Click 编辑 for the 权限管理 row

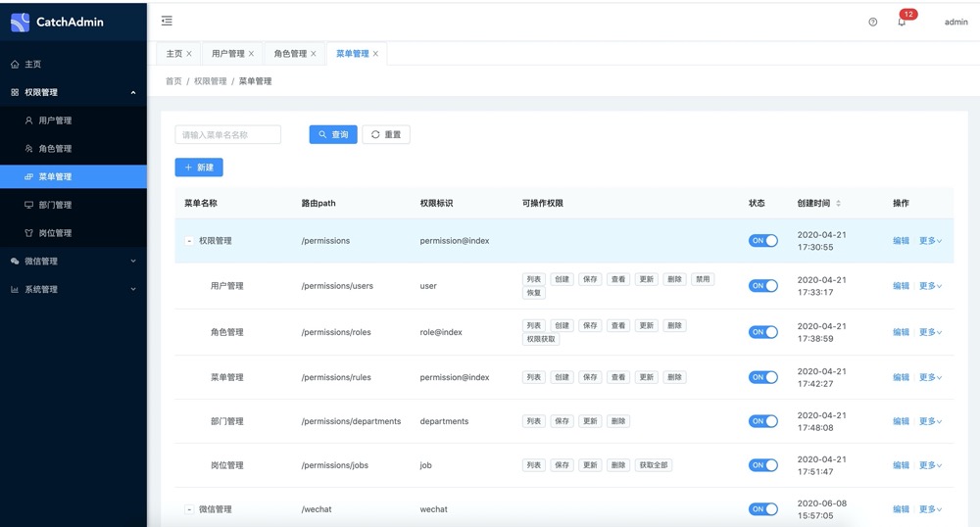[901, 240]
